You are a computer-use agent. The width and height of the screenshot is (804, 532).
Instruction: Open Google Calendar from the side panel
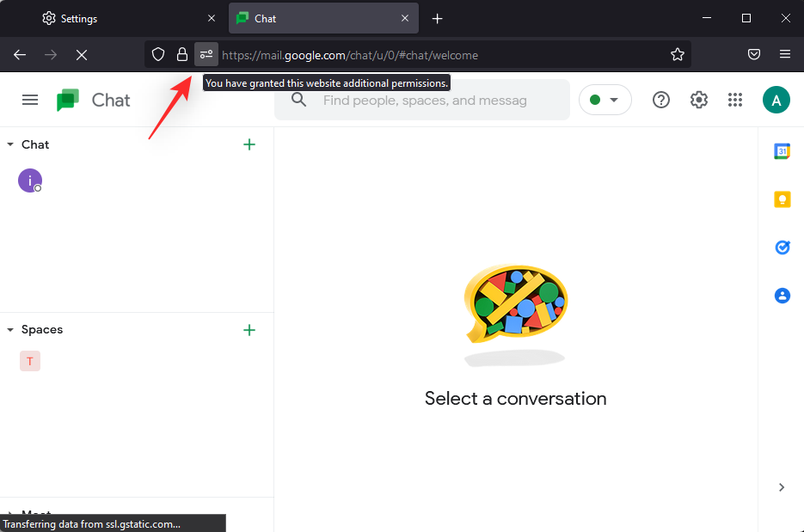782,151
